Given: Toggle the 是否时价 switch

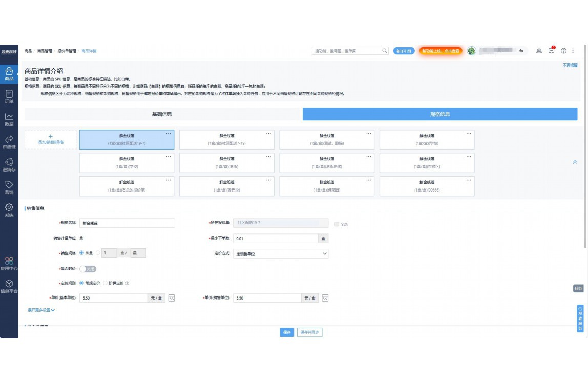Looking at the screenshot, I should tap(88, 269).
